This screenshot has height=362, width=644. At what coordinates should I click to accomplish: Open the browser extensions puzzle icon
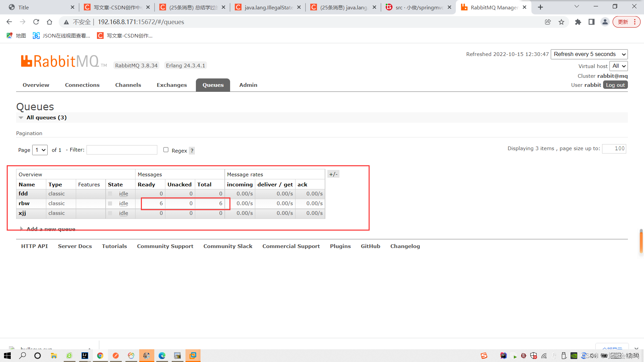coord(578,22)
